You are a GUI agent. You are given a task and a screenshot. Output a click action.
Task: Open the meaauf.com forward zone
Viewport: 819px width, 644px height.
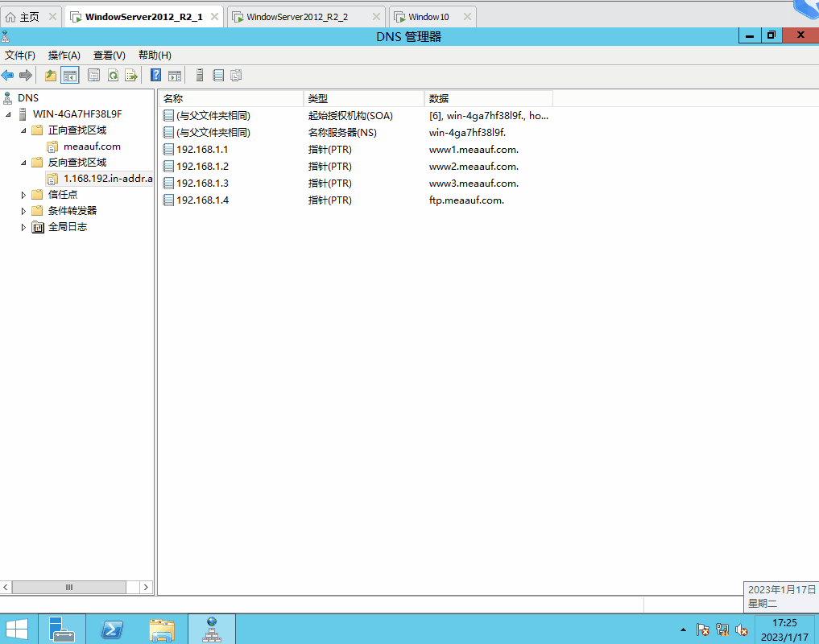coord(92,147)
